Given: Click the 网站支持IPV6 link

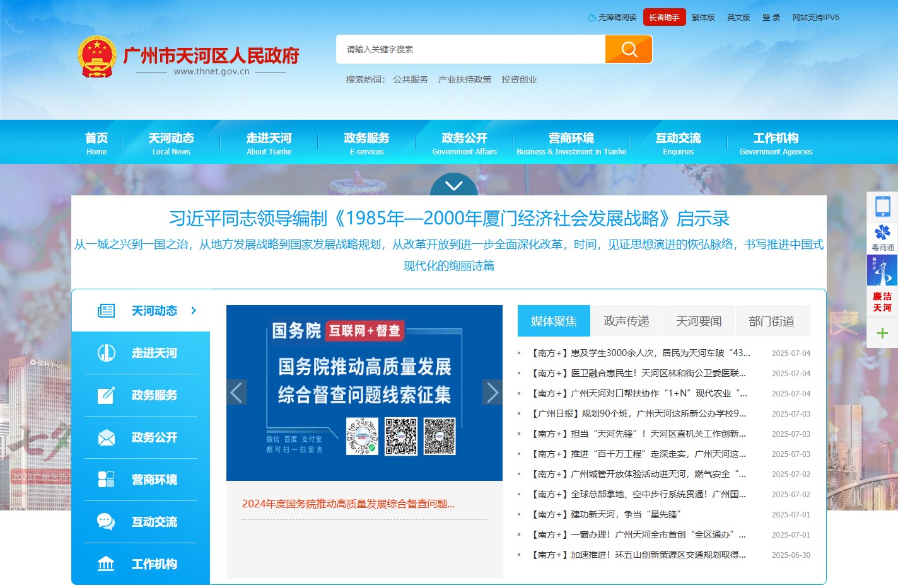Looking at the screenshot, I should click(815, 18).
